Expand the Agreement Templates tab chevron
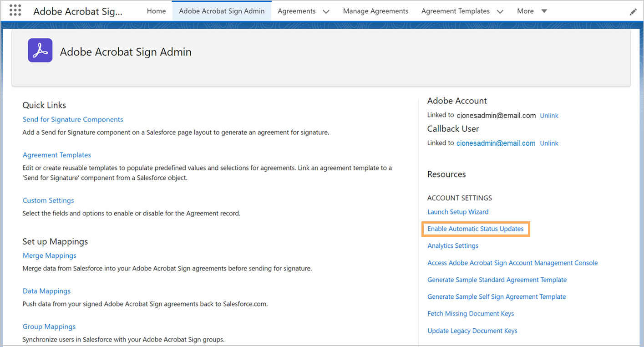644x347 pixels. tap(500, 11)
